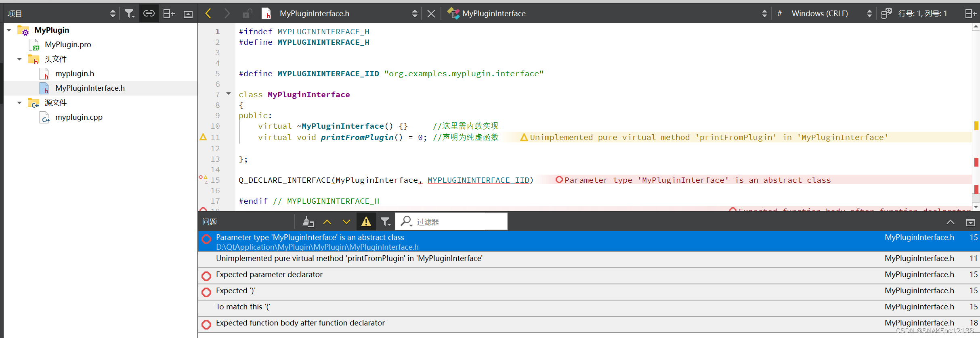Maximize the issues output pane
Image resolution: width=980 pixels, height=338 pixels.
(951, 222)
